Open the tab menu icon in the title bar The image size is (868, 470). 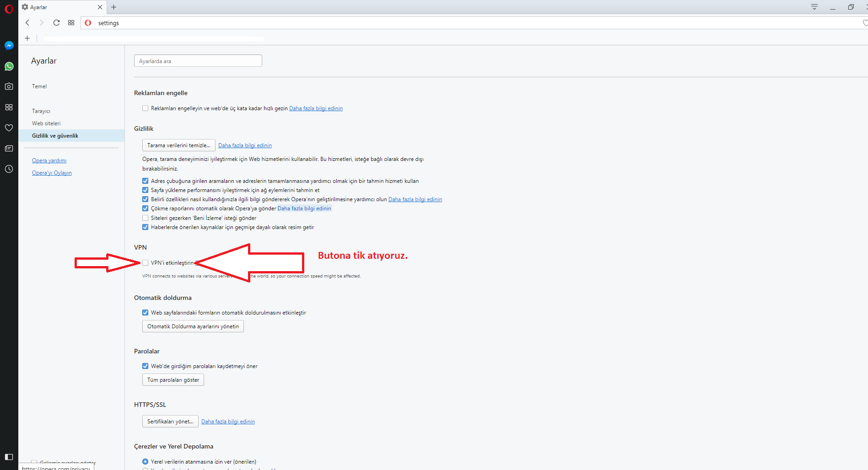tap(814, 7)
